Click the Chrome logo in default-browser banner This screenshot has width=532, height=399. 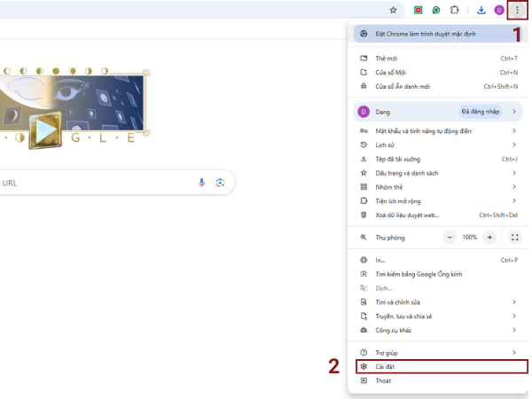364,34
